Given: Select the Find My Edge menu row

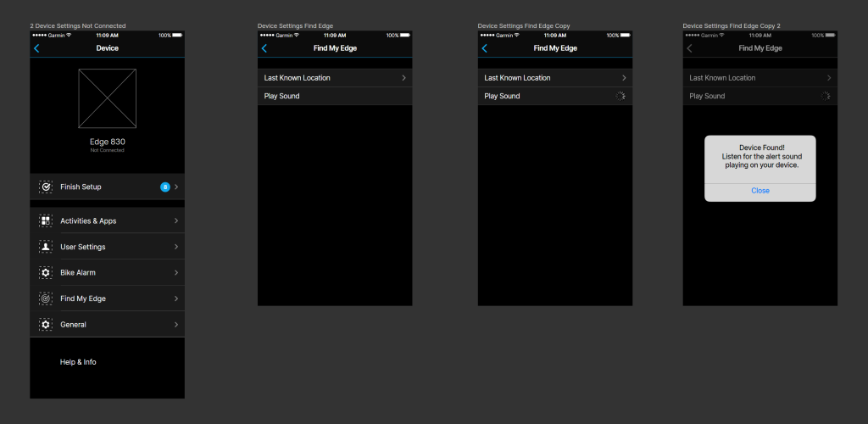Looking at the screenshot, I should [x=108, y=298].
